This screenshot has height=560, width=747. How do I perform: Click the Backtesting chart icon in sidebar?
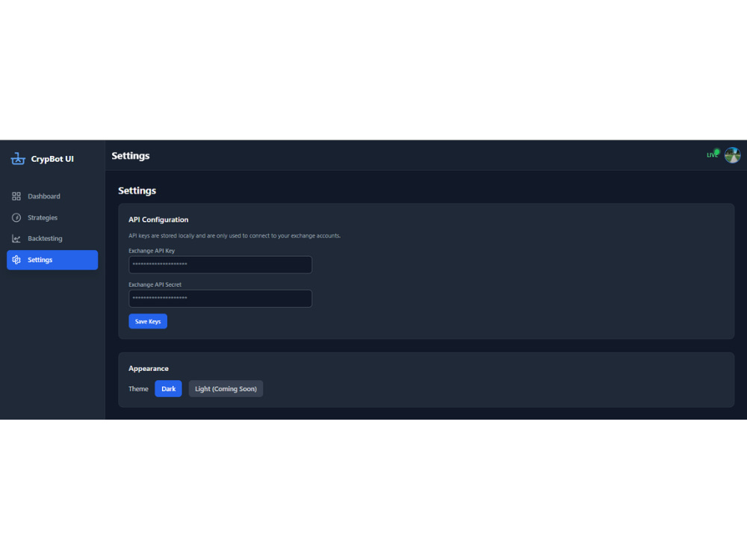tap(16, 239)
